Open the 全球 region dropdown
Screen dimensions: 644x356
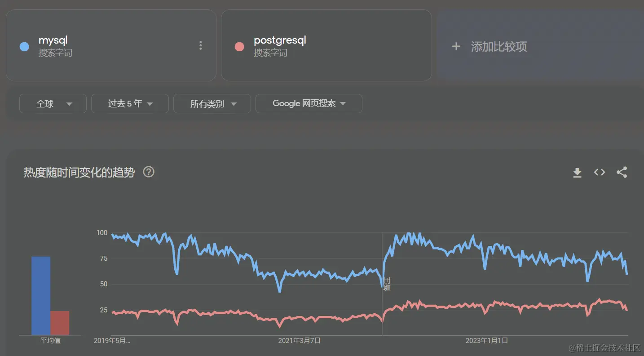point(53,104)
